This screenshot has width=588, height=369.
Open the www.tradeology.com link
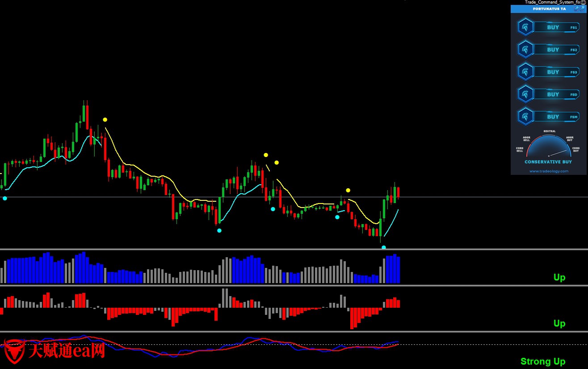(549, 171)
